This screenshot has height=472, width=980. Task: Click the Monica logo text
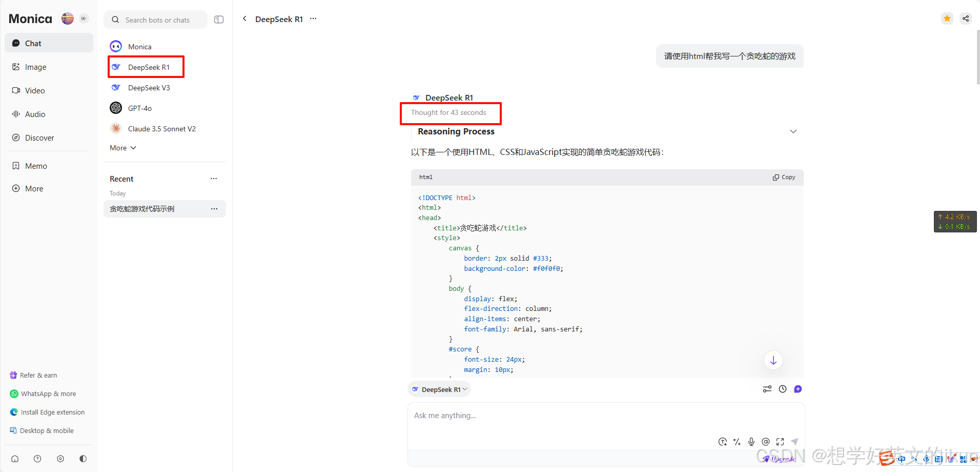click(30, 18)
